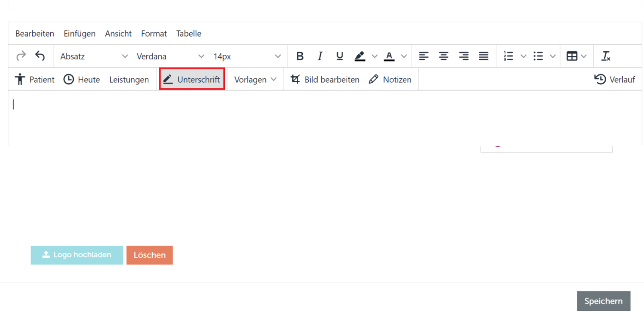Viewport: 644px width, 317px height.
Task: Show Verlauf history
Action: click(x=614, y=79)
